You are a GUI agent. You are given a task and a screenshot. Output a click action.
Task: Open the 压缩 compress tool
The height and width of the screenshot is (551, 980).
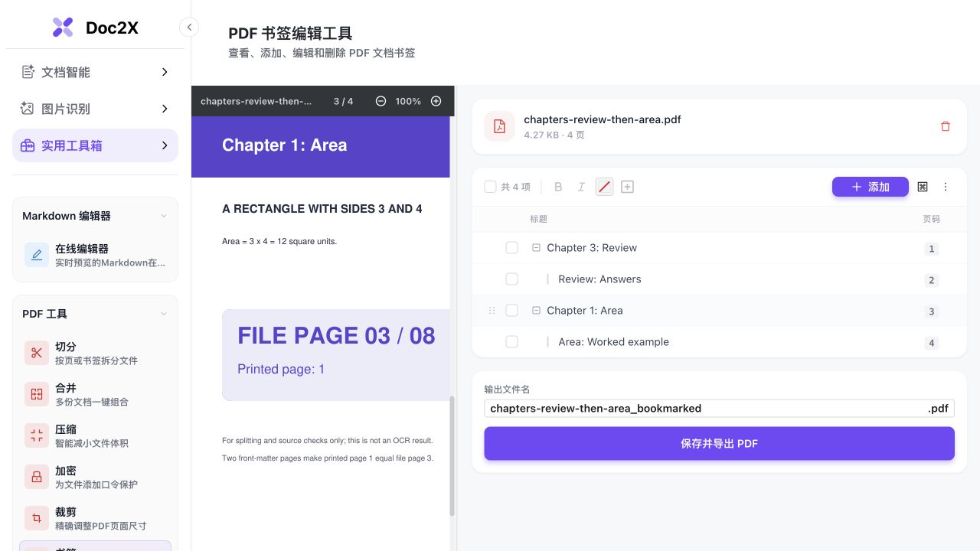tap(95, 435)
